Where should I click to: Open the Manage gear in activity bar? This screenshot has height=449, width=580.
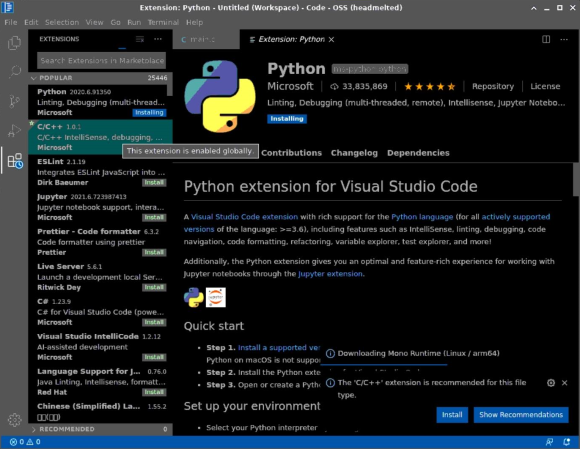(x=14, y=420)
